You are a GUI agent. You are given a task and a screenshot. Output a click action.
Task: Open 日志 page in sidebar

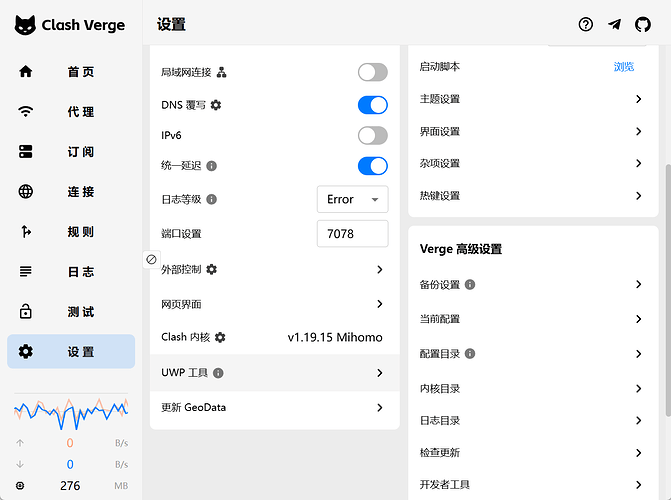(x=71, y=271)
